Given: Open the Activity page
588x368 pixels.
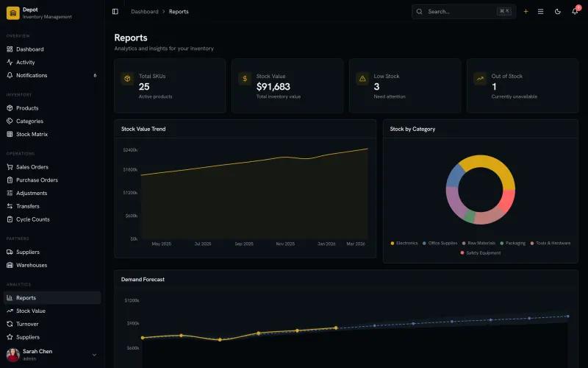Looking at the screenshot, I should click(x=51, y=63).
